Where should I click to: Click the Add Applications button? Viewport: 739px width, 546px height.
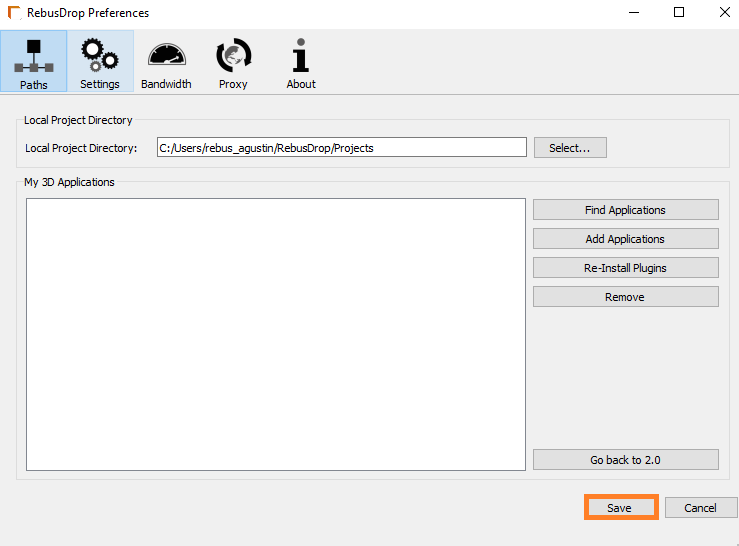pos(625,239)
